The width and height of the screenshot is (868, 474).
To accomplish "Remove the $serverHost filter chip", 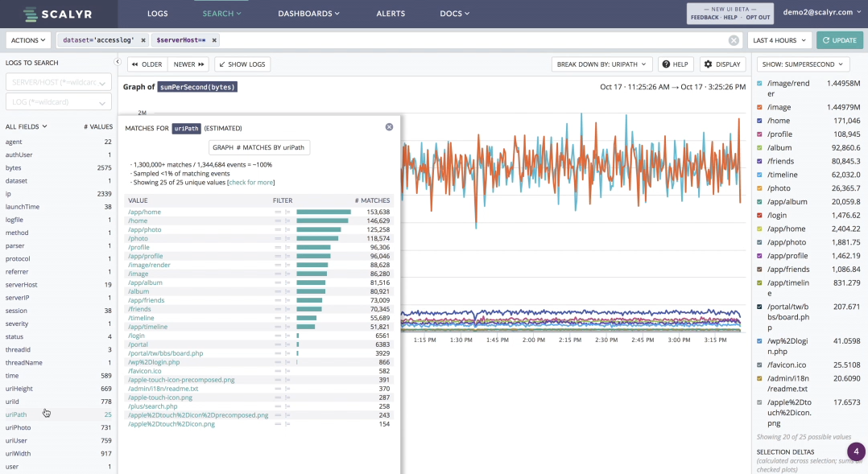I will [x=214, y=40].
